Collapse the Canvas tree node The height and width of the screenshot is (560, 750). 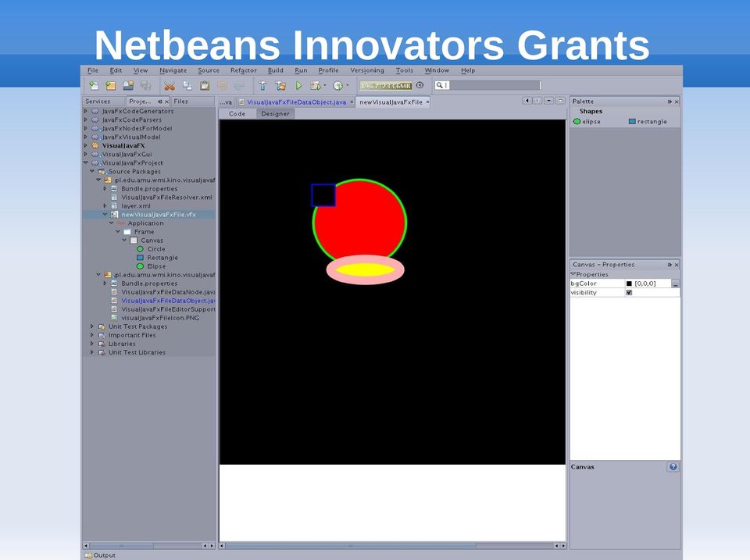124,240
